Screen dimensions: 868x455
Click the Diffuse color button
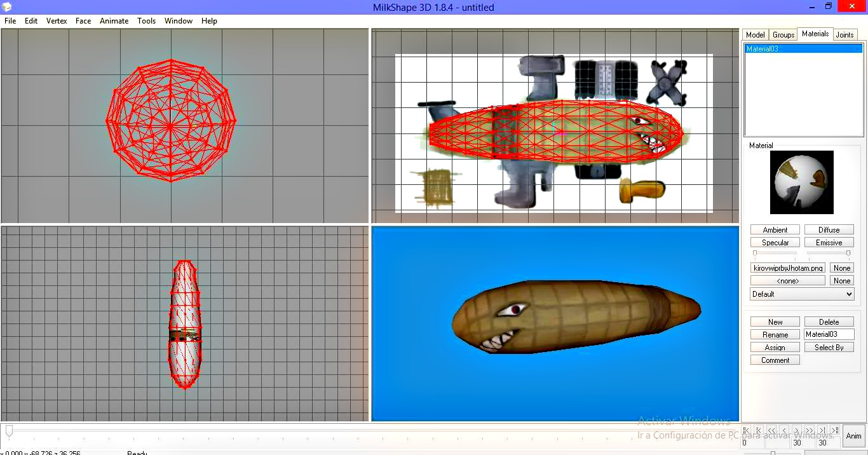(829, 230)
